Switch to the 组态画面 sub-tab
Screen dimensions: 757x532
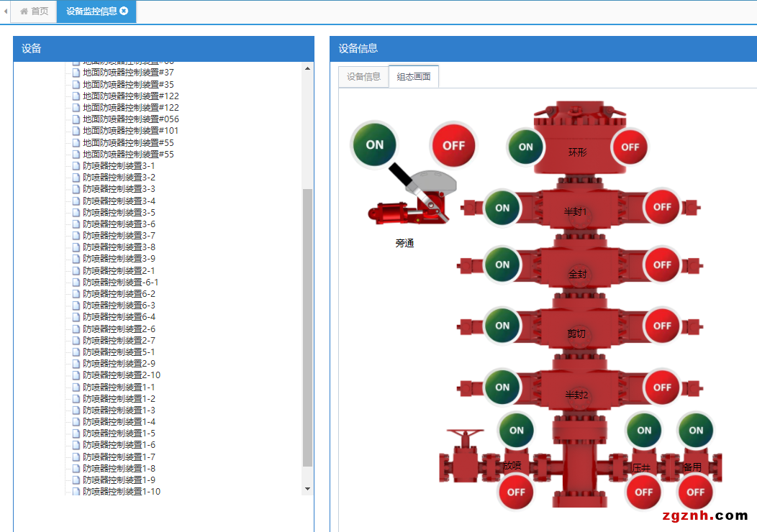click(414, 77)
